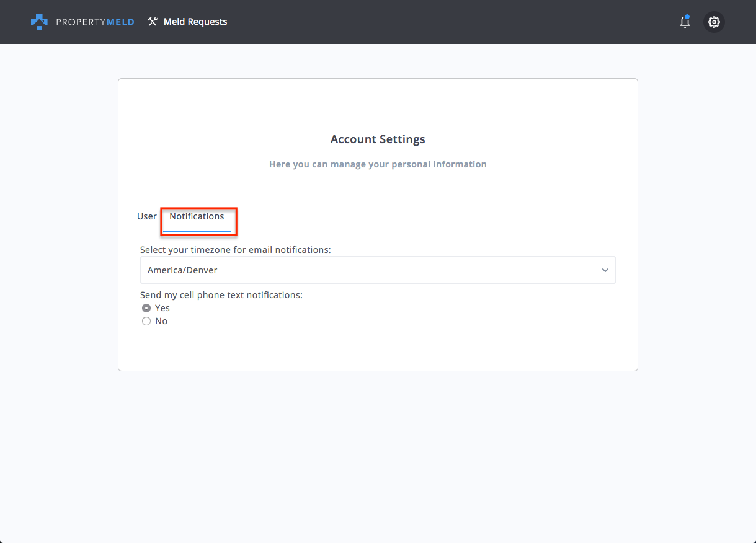Image resolution: width=756 pixels, height=543 pixels.
Task: Click the "No" label for text notifications
Action: [161, 321]
